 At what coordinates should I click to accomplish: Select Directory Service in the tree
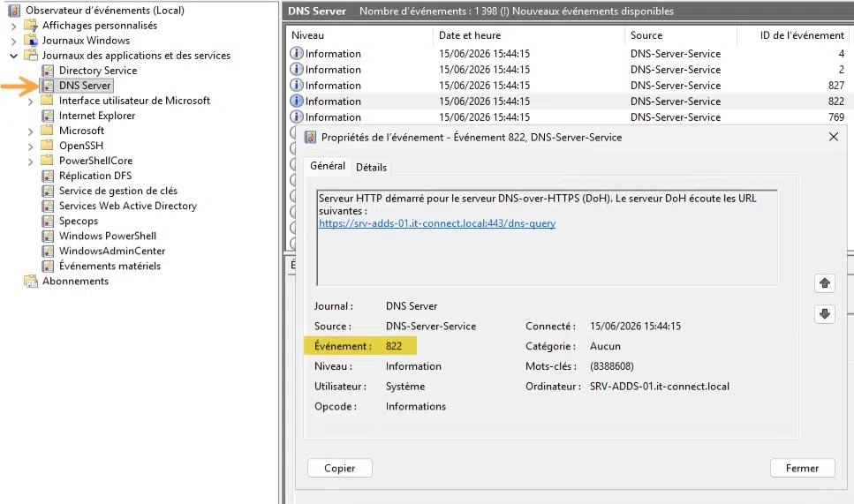click(x=98, y=71)
